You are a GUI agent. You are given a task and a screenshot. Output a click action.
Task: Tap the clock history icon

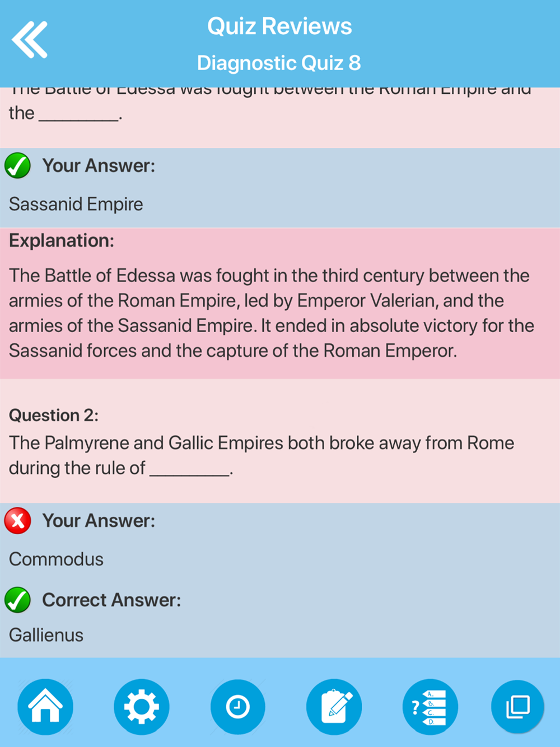coord(237,707)
